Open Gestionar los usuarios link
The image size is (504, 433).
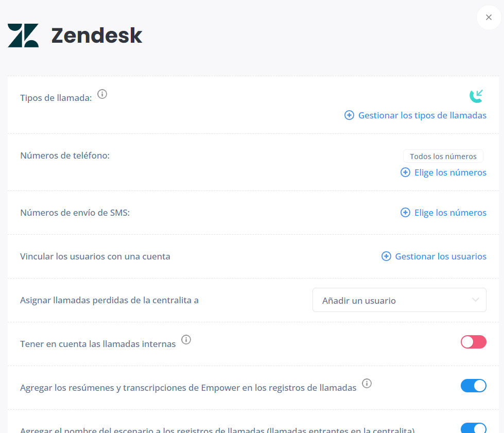click(440, 256)
